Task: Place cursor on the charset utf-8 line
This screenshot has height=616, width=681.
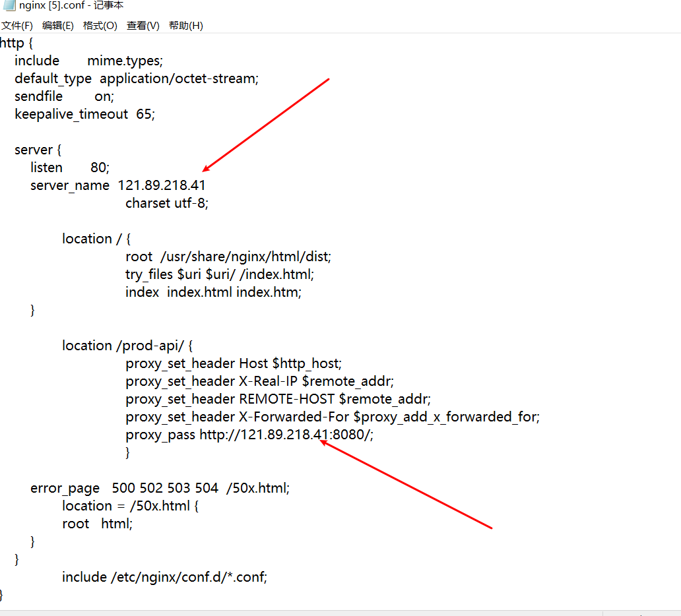Action: (166, 202)
